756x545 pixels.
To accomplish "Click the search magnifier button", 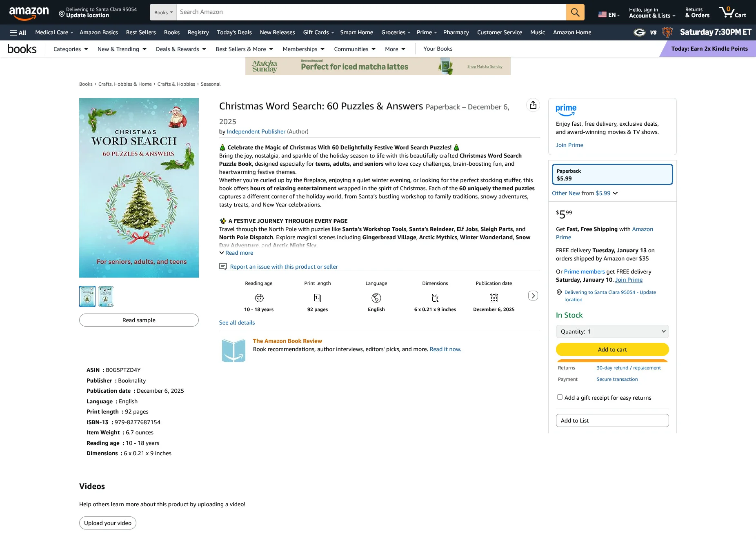I will click(575, 12).
